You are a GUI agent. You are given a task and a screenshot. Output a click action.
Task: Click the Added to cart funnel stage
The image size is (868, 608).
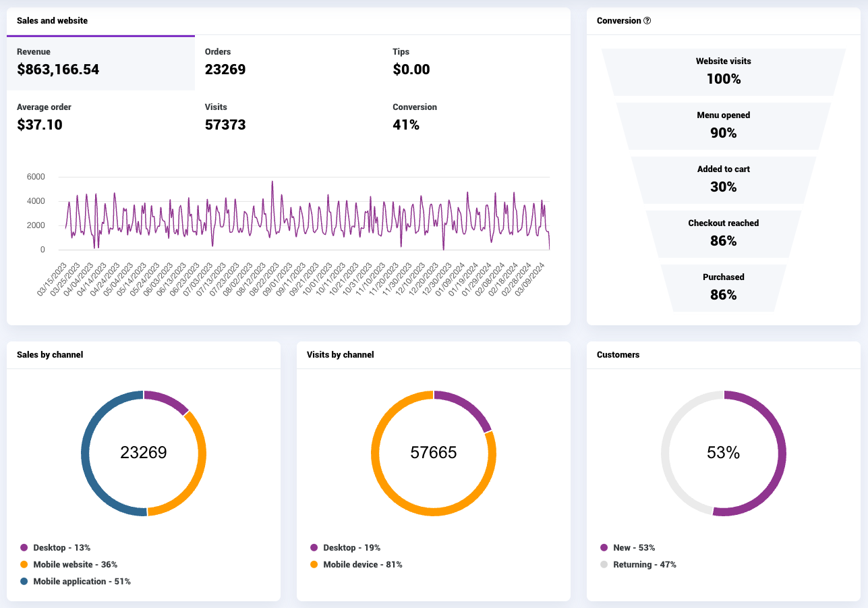(x=723, y=180)
